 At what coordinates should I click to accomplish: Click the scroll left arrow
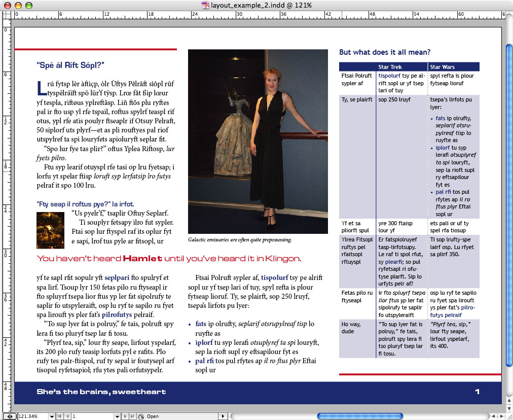point(493,416)
